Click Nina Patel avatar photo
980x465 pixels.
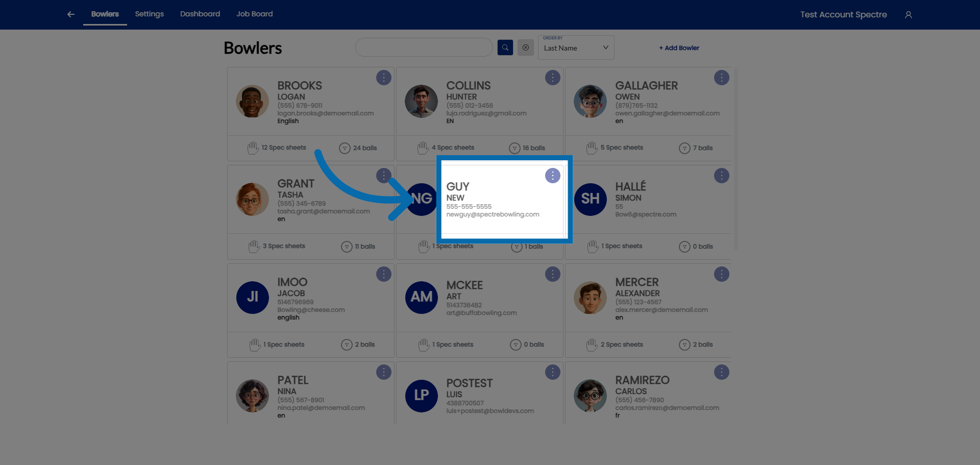253,396
